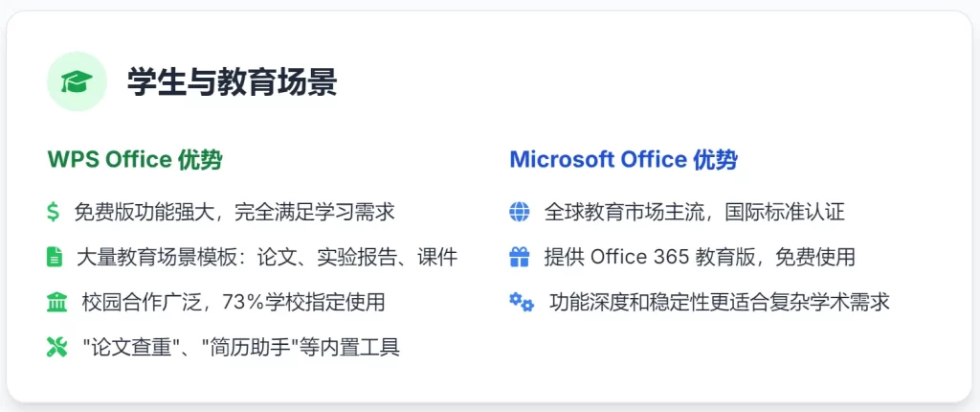
Task: Click the 免费版功能强大 text line
Action: tap(234, 212)
